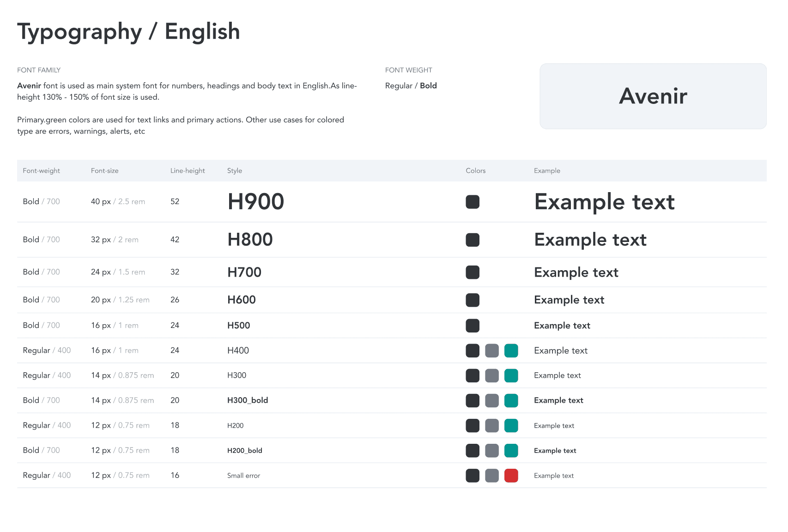The height and width of the screenshot is (532, 788).
Task: Click the "Example" column header
Action: (x=547, y=171)
